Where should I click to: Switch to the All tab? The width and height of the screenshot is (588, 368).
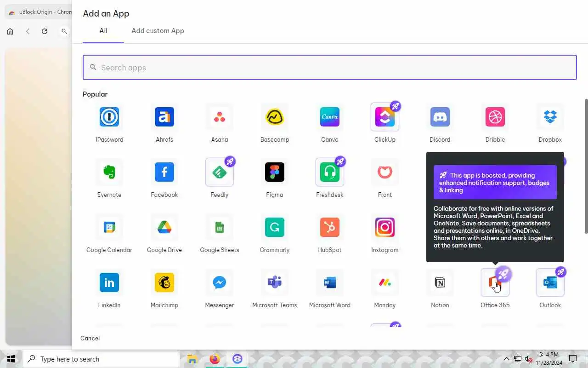103,31
